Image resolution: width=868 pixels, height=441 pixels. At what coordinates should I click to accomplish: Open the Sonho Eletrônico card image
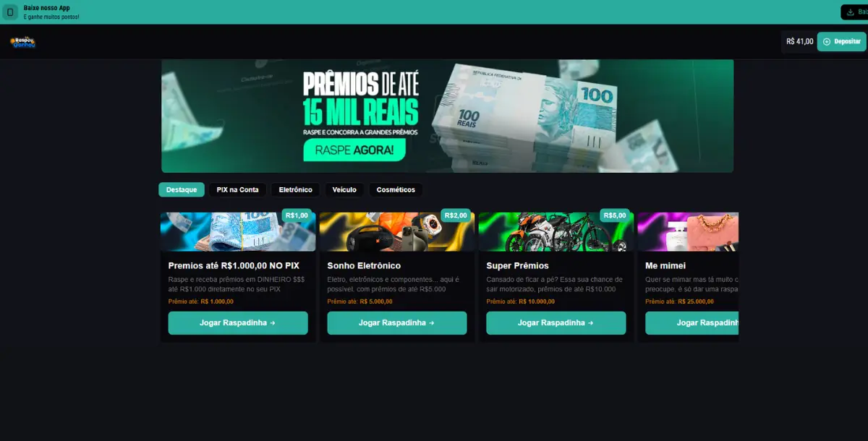click(x=397, y=232)
